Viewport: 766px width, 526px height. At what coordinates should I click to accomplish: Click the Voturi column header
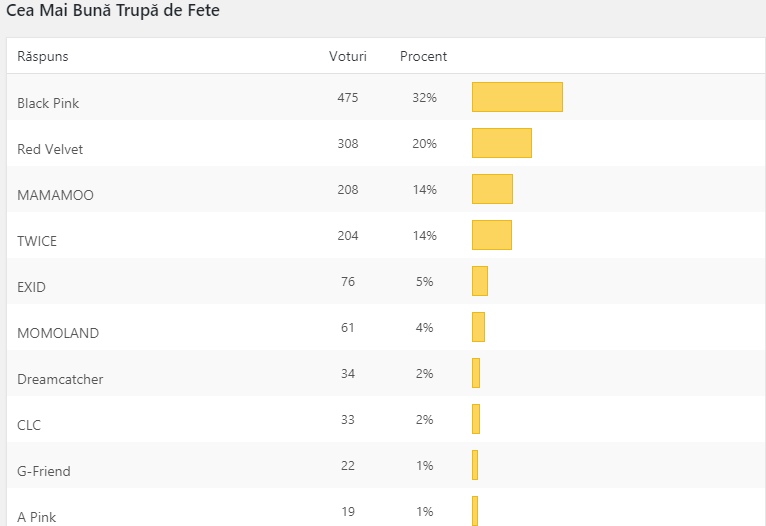tap(348, 56)
